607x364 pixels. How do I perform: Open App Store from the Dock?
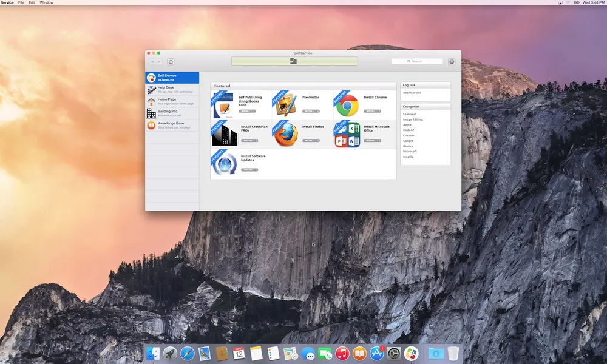pos(376,353)
